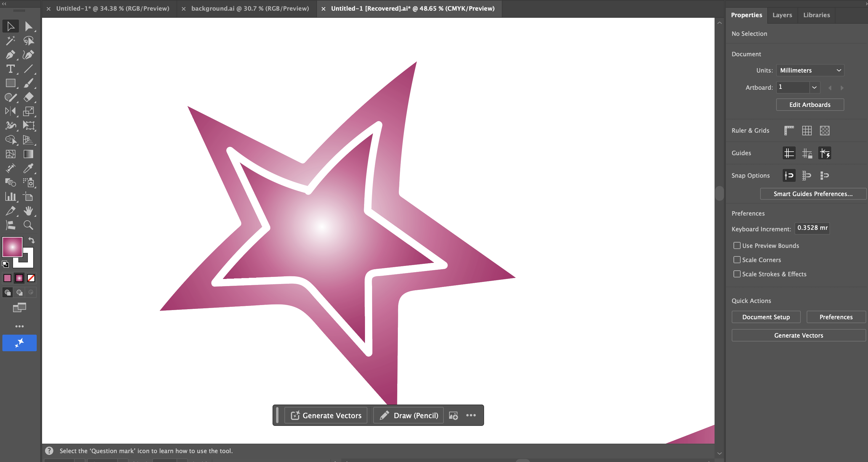Screen dimensions: 868x462
Task: Click the Show Grid icon
Action: [x=807, y=131]
